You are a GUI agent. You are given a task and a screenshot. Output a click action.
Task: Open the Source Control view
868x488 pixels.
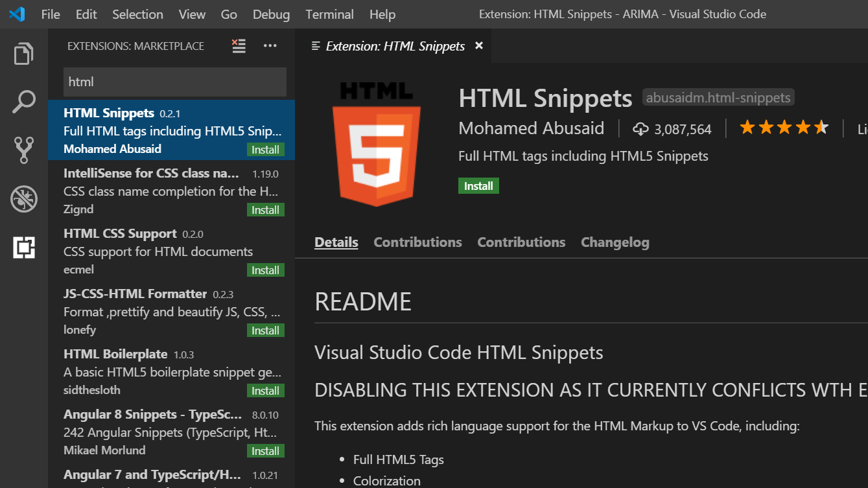coord(24,150)
